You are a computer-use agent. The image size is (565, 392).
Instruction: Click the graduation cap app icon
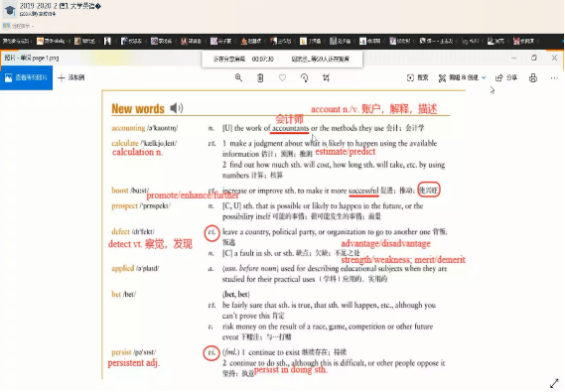10,10
